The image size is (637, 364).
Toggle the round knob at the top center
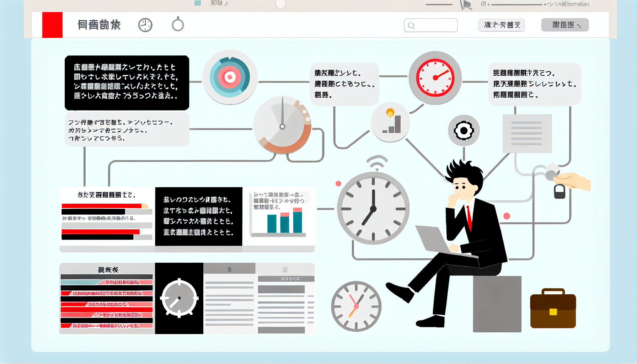point(280,4)
